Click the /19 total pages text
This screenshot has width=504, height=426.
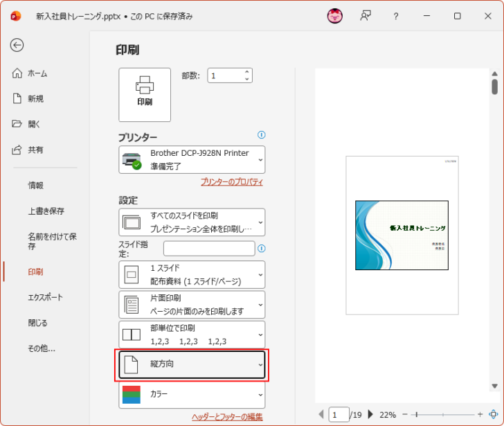[356, 415]
